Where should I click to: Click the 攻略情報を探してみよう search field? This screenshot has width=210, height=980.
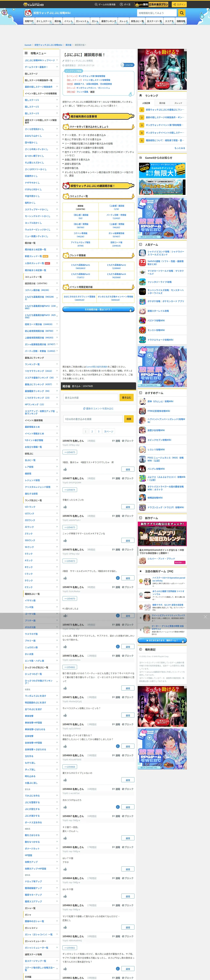tap(157, 13)
